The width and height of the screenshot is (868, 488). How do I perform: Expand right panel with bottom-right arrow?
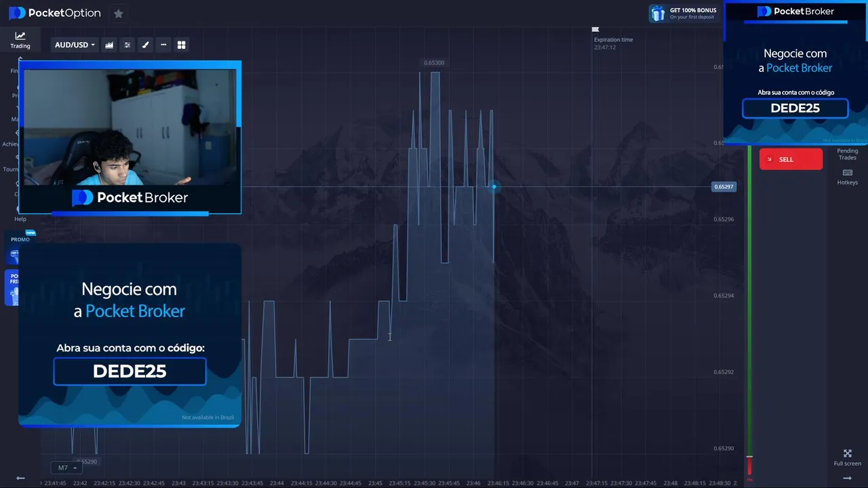(848, 478)
